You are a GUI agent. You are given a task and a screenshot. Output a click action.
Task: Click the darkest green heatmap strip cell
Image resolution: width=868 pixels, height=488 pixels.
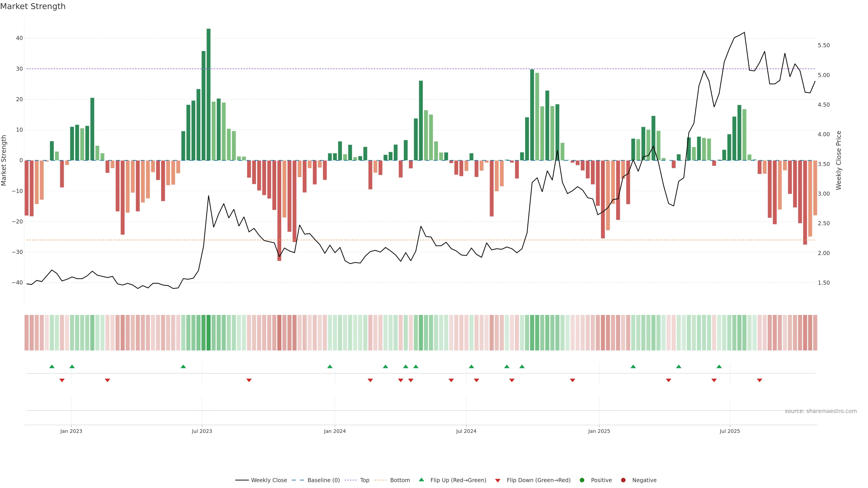(x=209, y=333)
